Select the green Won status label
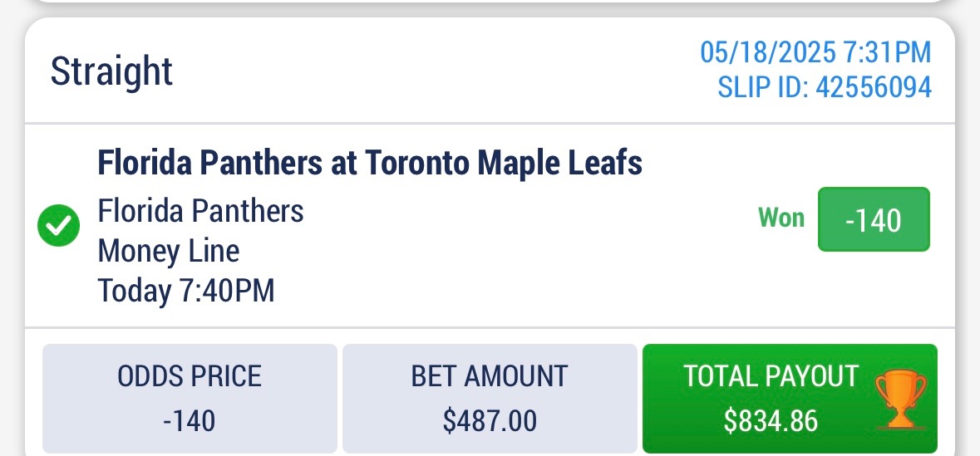Screen dimensions: 980x456 (x=781, y=218)
